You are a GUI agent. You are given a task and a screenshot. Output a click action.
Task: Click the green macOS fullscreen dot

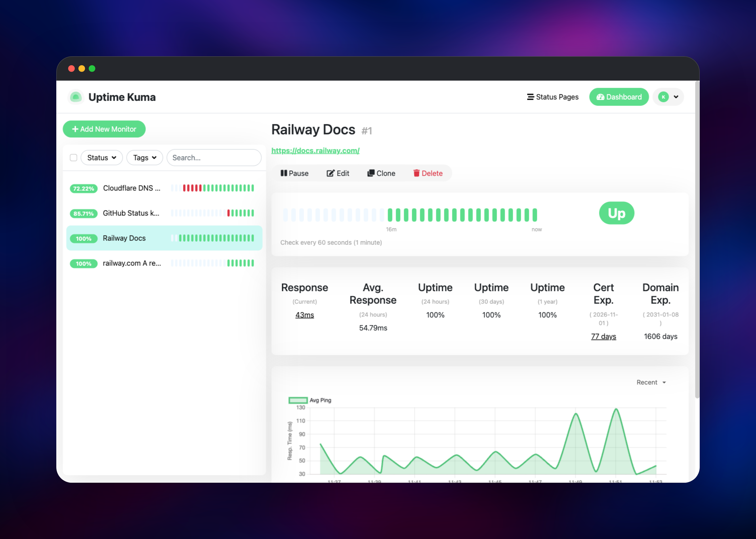92,68
